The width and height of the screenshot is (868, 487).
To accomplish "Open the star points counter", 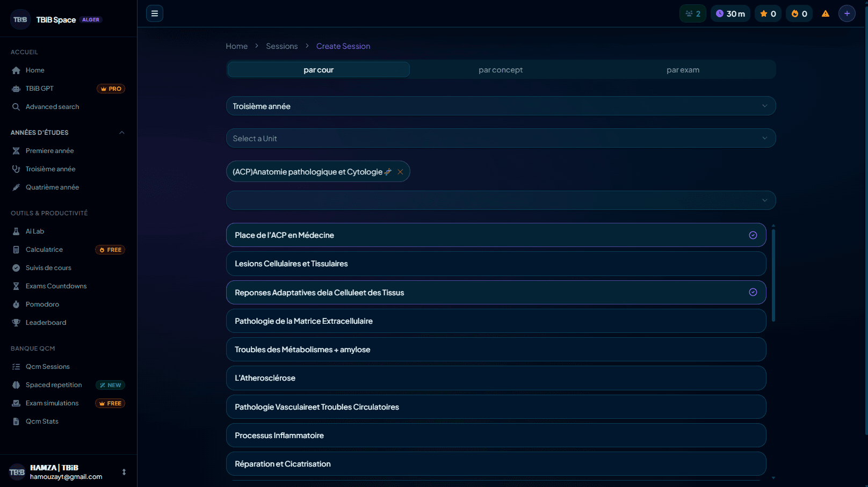I will point(768,13).
